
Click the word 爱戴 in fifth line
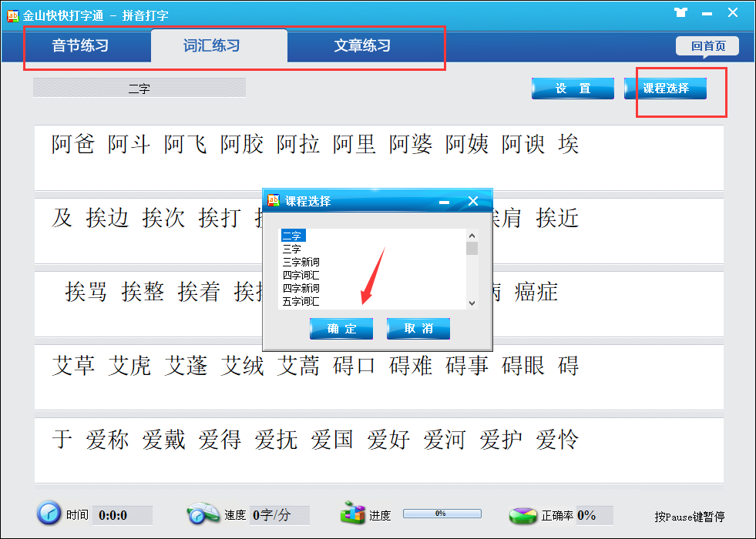pos(163,440)
